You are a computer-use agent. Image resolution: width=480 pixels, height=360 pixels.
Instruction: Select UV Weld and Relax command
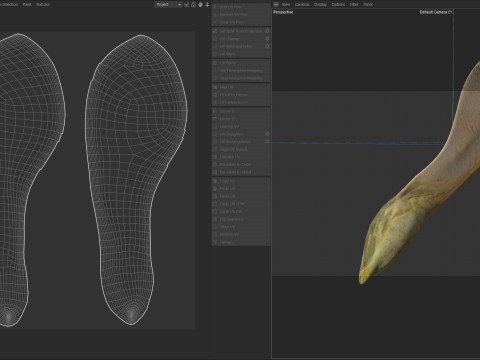click(238, 46)
